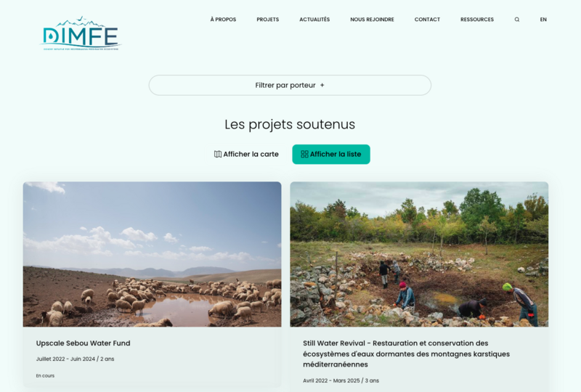Viewport: 581px width, 392px height.
Task: Toggle list view with Afficher la liste
Action: click(331, 154)
